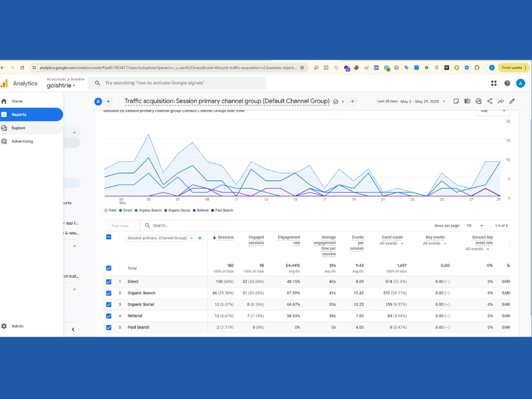
Task: Toggle Organic Social legend entry
Action: pos(177,210)
